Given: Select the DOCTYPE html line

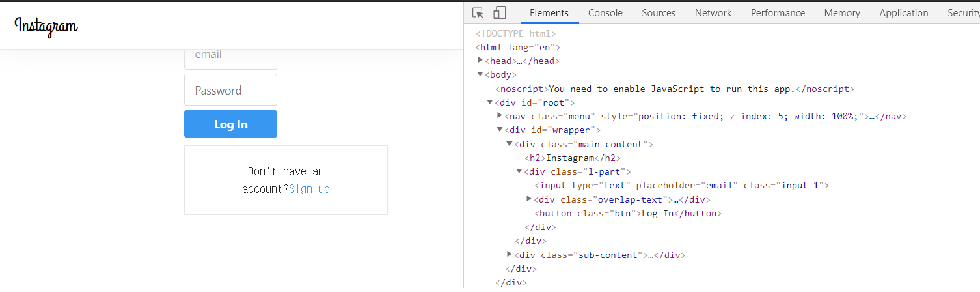Looking at the screenshot, I should 515,33.
